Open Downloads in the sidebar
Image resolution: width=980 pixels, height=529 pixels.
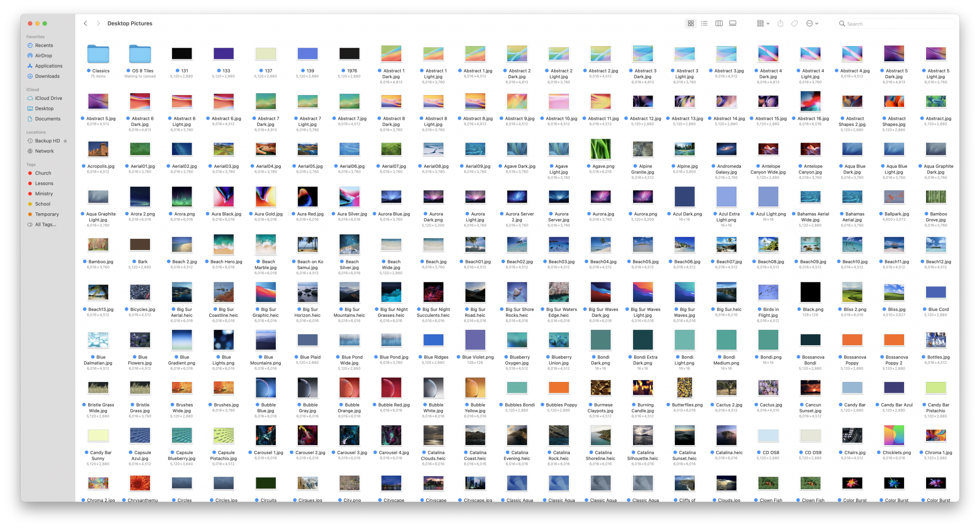click(x=48, y=76)
